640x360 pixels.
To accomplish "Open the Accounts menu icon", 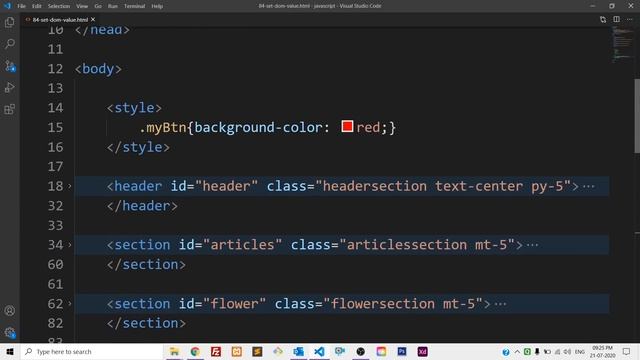I will tap(10, 311).
